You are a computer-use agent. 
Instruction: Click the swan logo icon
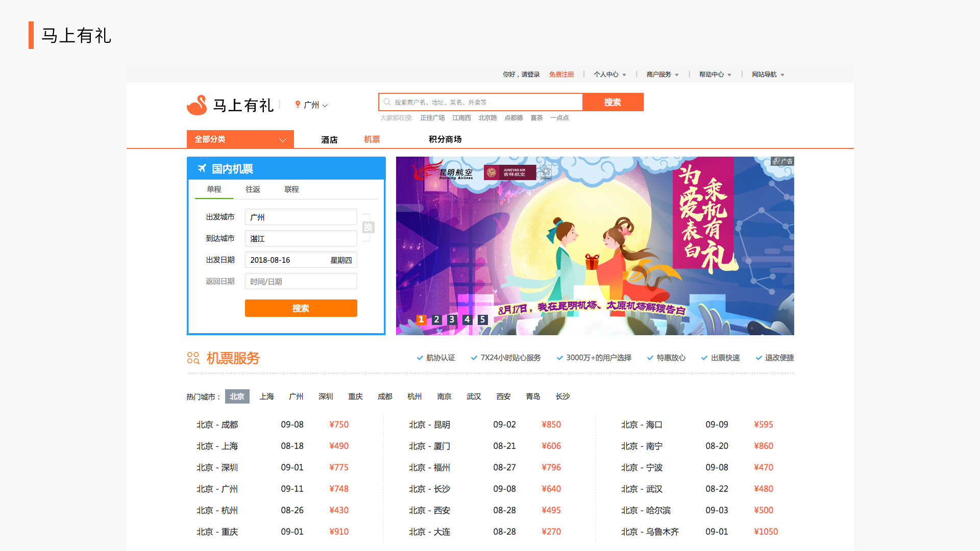click(197, 105)
